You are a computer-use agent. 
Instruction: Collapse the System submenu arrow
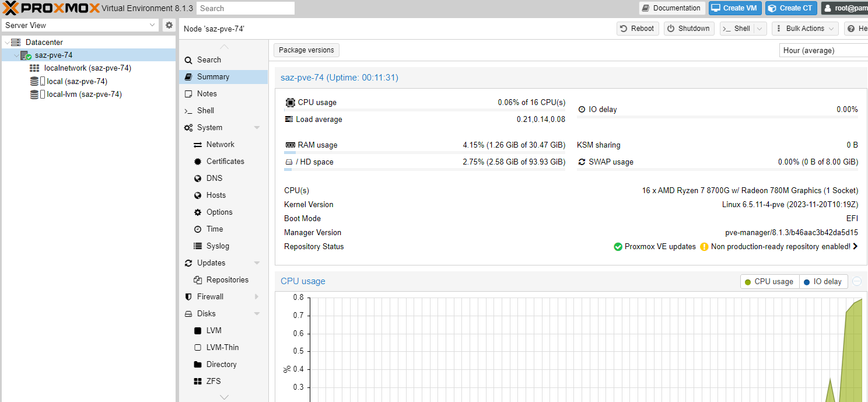coord(257,128)
